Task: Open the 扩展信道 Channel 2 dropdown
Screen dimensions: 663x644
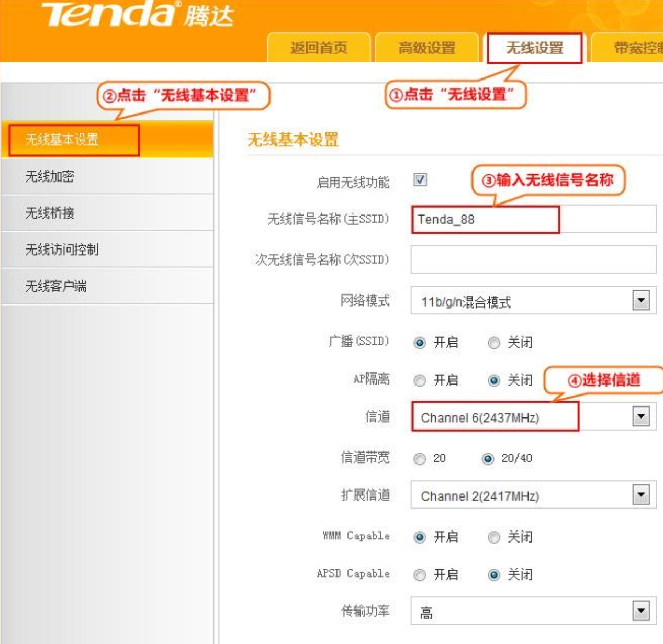Action: [641, 495]
